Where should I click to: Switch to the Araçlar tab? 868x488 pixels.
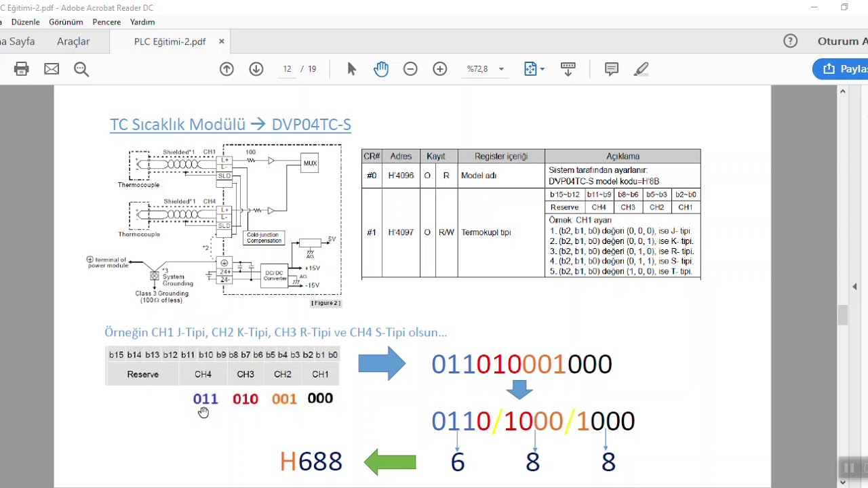click(73, 41)
